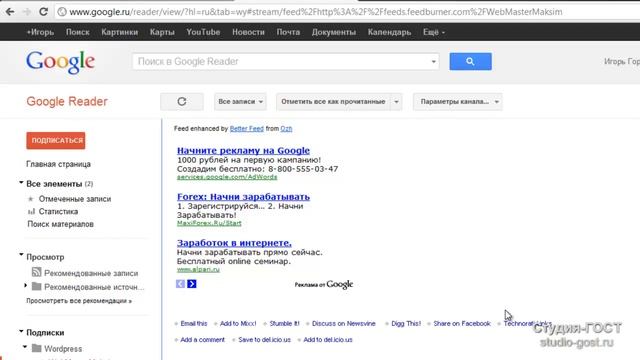Open Поиск материалов
Viewport: 640px width, 360px height.
[x=60, y=224]
